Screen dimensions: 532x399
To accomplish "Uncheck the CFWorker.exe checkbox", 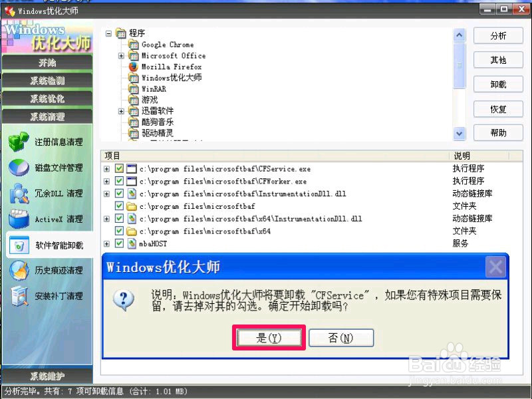I will coord(119,181).
